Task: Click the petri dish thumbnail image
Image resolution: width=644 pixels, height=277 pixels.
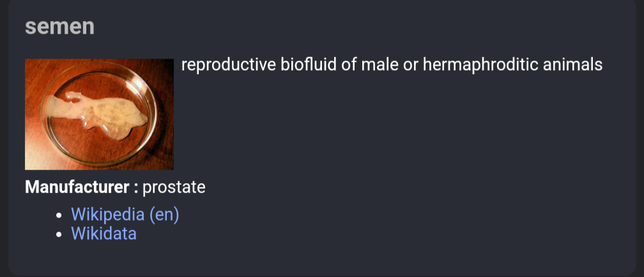Action: 100,114
